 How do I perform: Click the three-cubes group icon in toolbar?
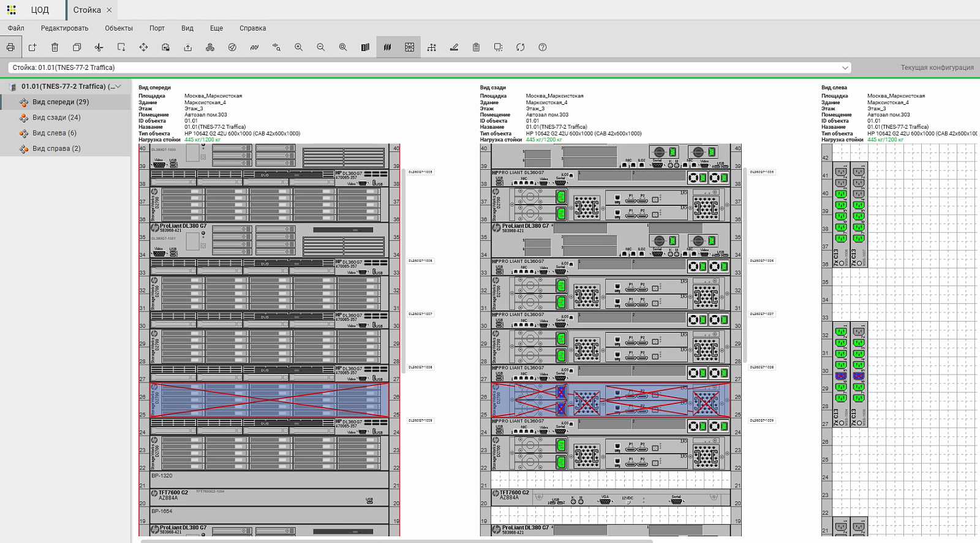(210, 47)
